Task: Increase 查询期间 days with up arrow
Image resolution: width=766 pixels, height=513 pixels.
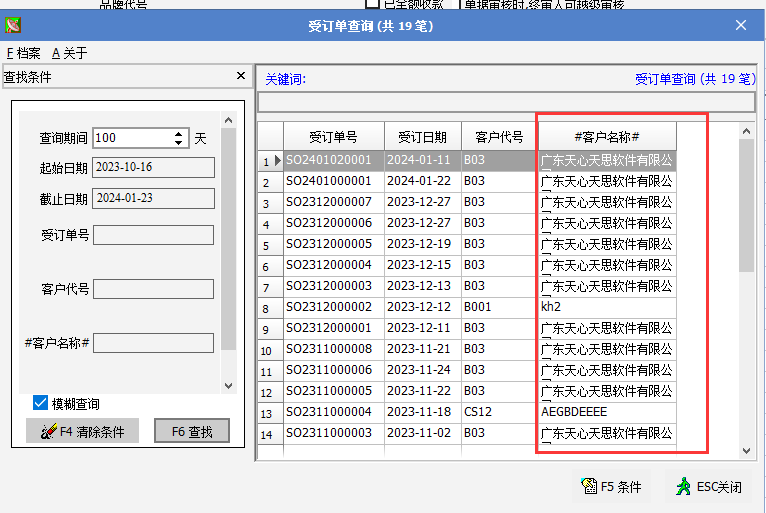Action: [179, 133]
